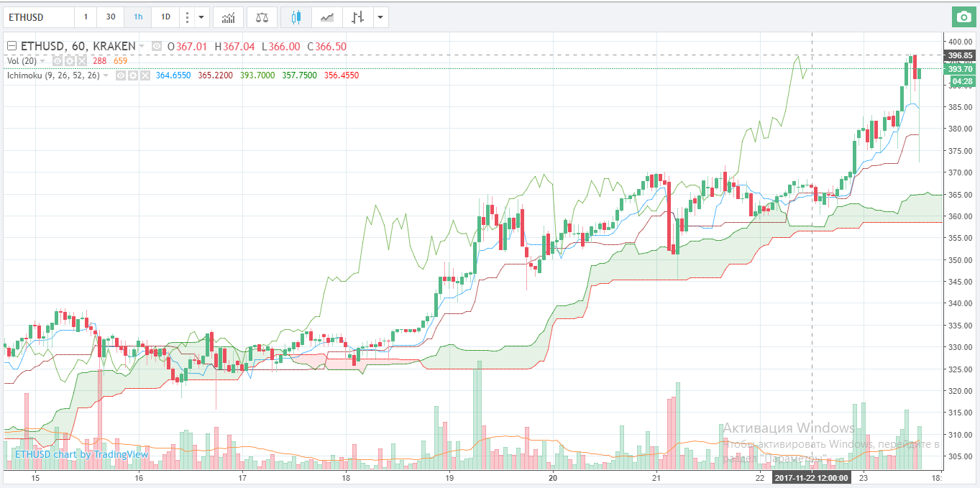Choose the 1 minute interval button
This screenshot has height=488, width=980.
point(86,17)
